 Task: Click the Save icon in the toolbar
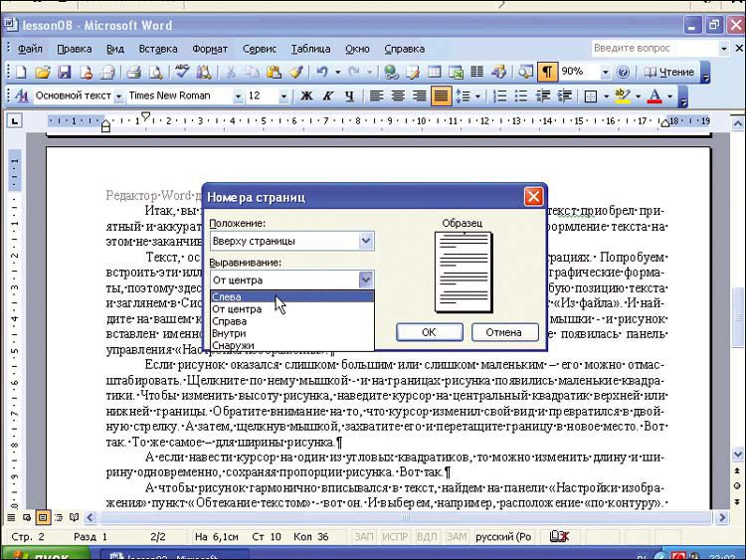click(x=64, y=72)
